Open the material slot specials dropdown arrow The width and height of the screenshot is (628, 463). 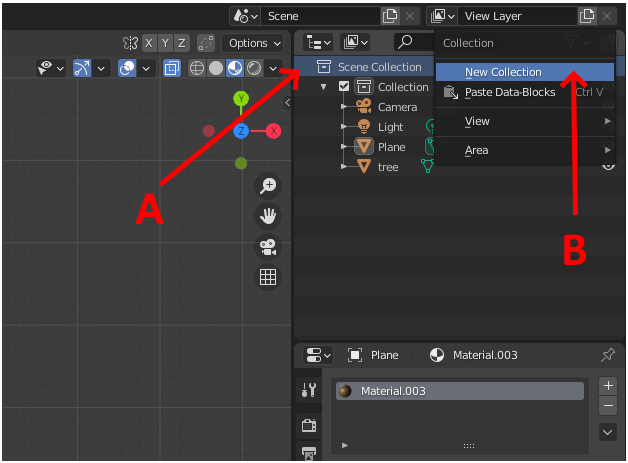(608, 432)
